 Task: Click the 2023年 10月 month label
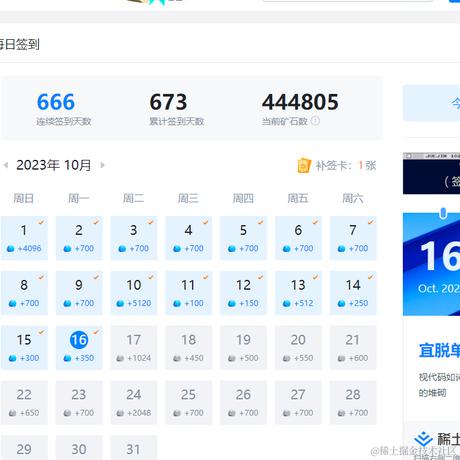(54, 165)
